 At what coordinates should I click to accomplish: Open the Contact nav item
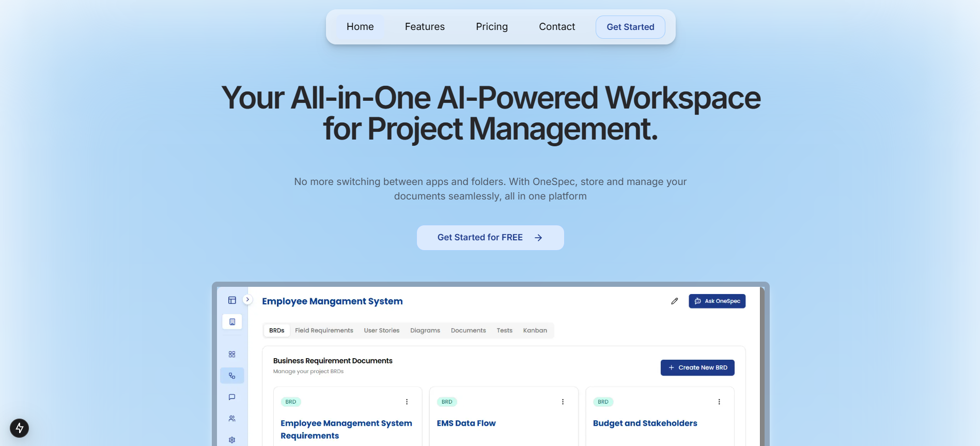tap(557, 27)
